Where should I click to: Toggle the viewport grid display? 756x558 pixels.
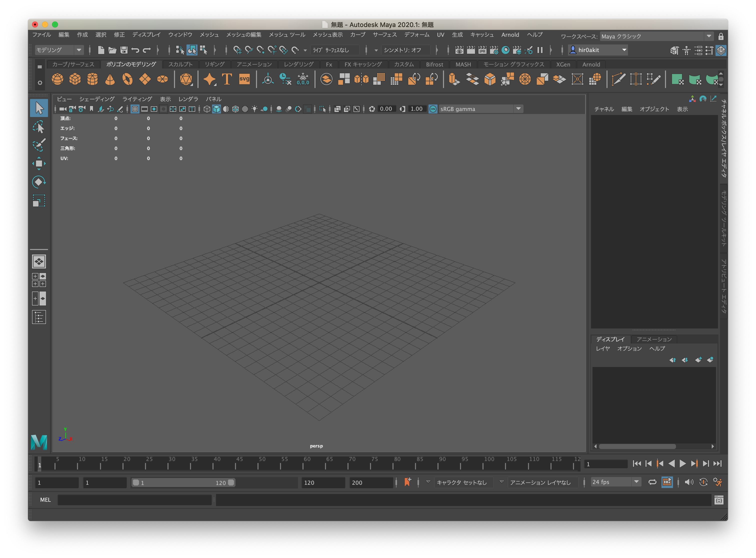[135, 109]
